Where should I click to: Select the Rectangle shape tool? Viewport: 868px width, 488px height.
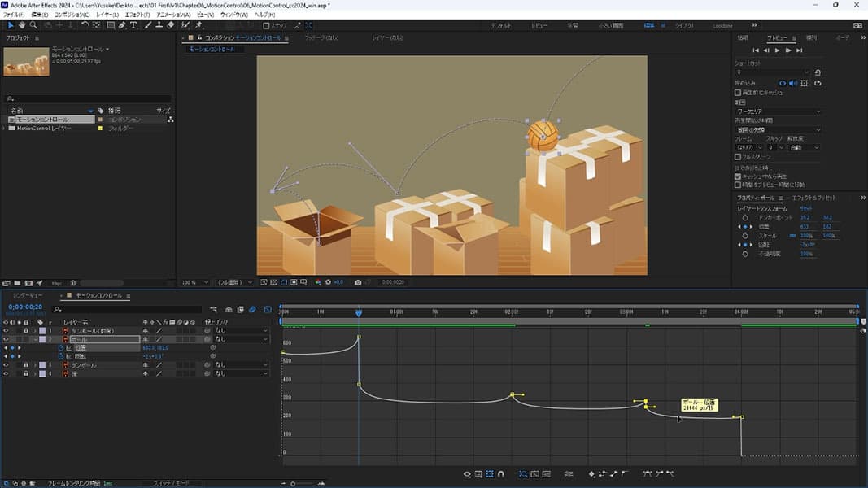[110, 25]
